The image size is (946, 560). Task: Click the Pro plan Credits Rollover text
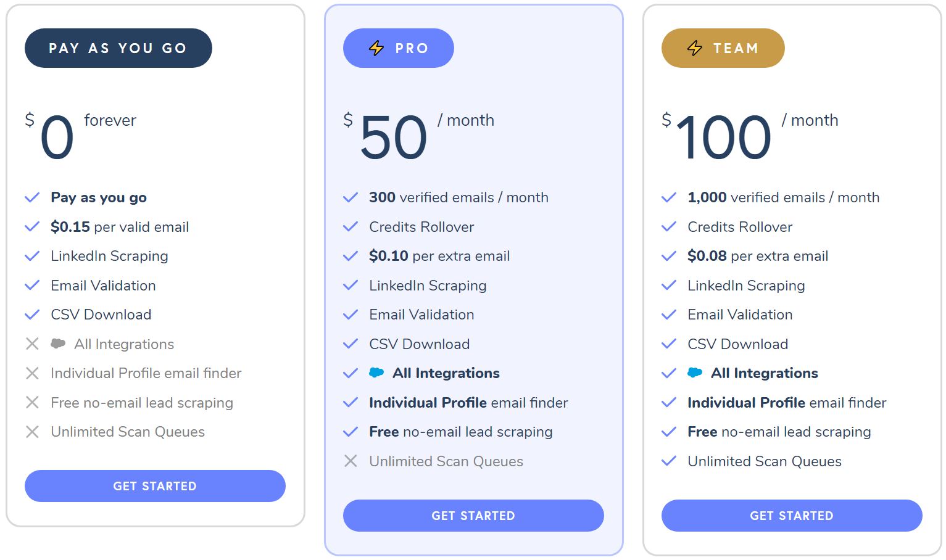pos(421,227)
